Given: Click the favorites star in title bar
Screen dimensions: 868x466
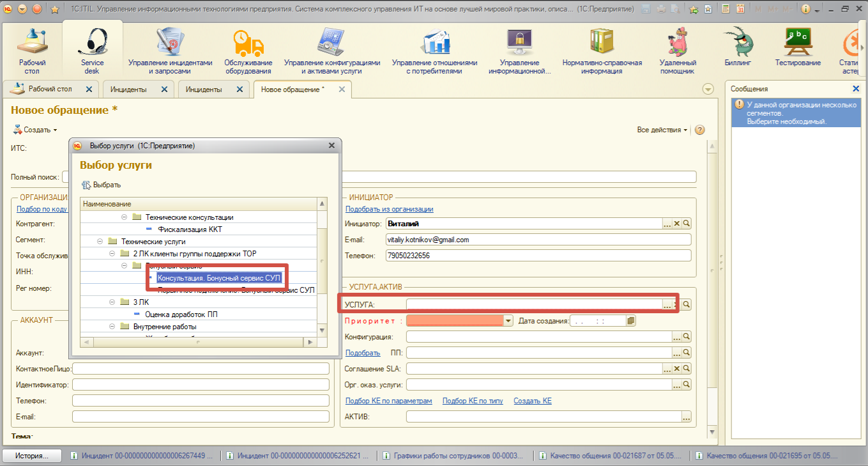Looking at the screenshot, I should point(55,9).
